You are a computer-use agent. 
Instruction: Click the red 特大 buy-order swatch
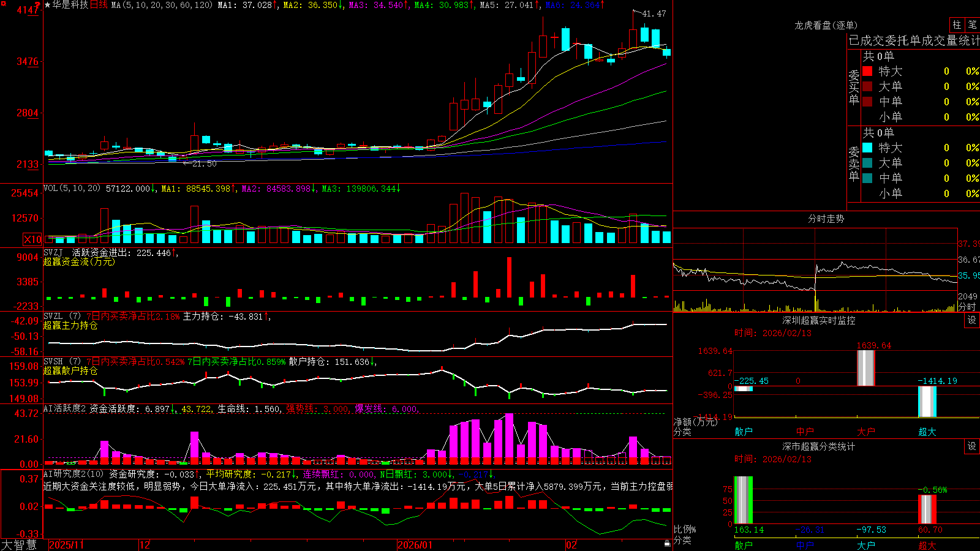click(x=867, y=71)
